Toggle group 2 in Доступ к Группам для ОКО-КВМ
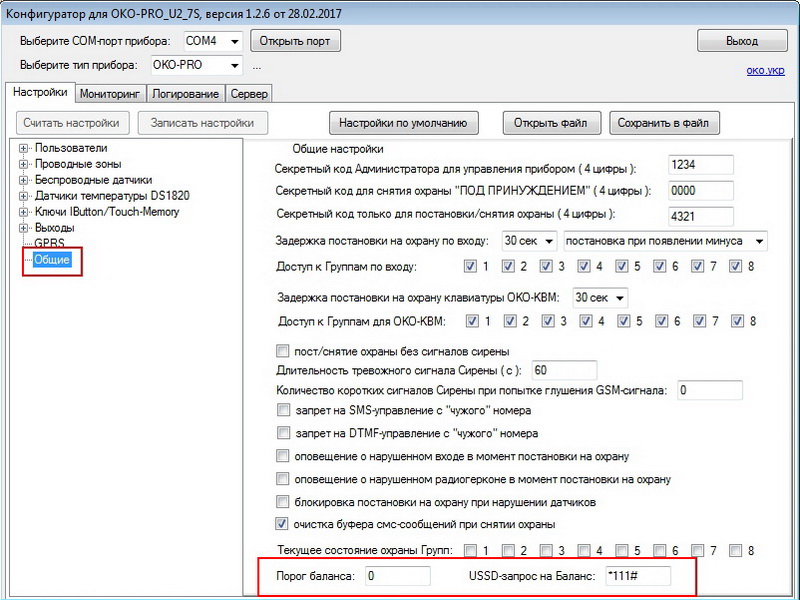Screen dimensions: 800x600 [510, 321]
